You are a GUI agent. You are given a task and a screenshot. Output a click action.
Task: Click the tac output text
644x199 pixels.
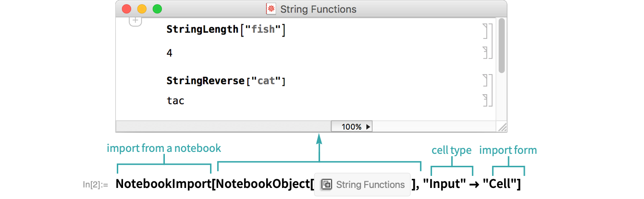pos(175,101)
